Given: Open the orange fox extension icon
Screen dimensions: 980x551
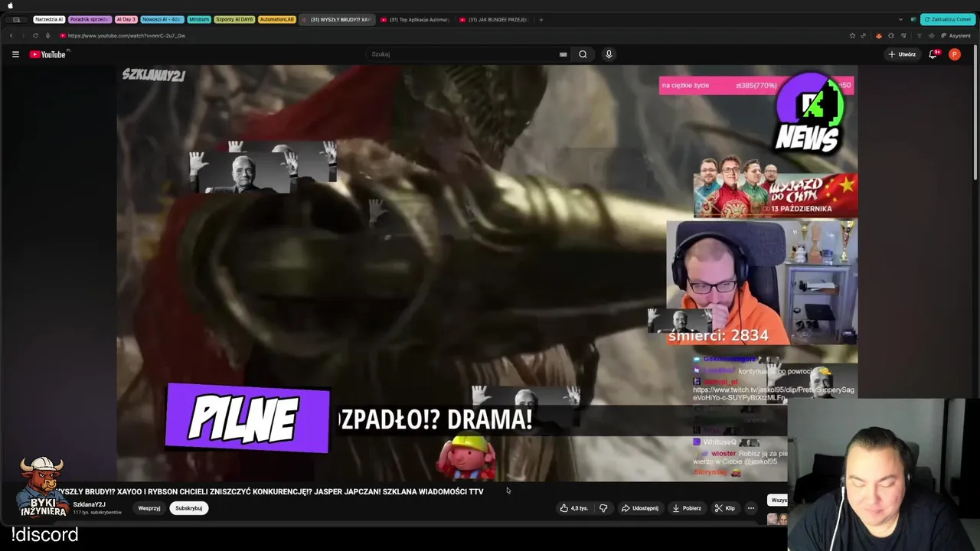Looking at the screenshot, I should tap(878, 35).
